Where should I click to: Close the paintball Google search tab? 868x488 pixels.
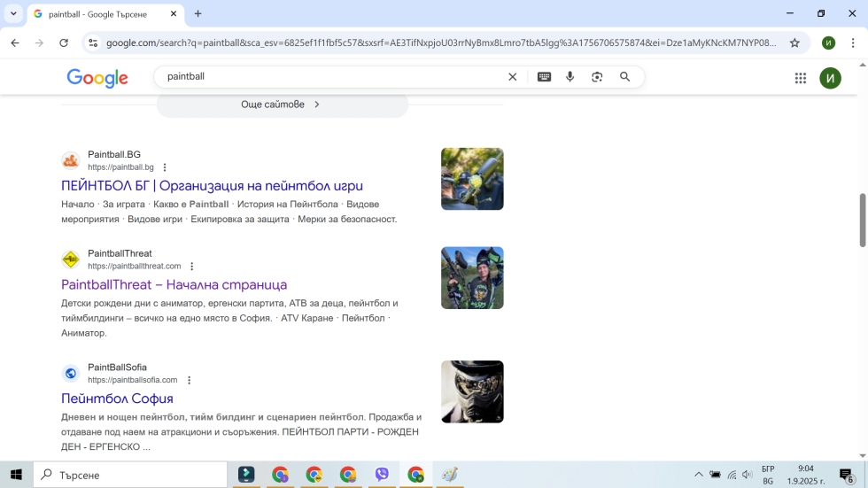click(x=174, y=14)
